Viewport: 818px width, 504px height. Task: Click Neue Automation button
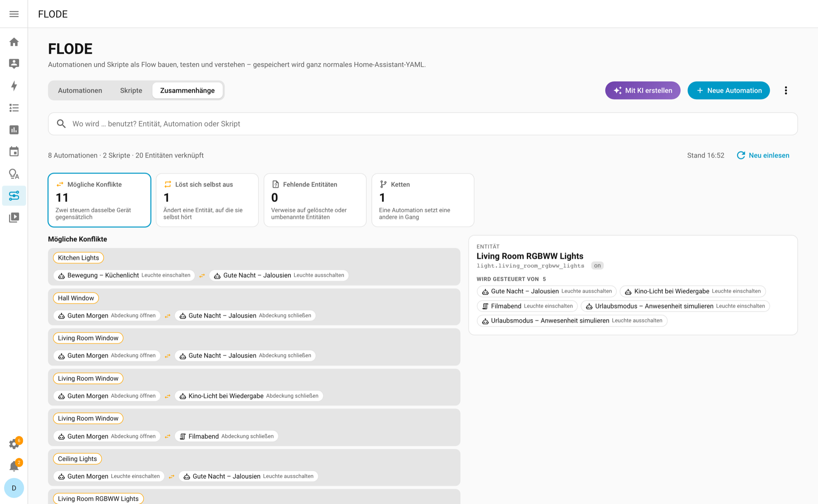(729, 90)
